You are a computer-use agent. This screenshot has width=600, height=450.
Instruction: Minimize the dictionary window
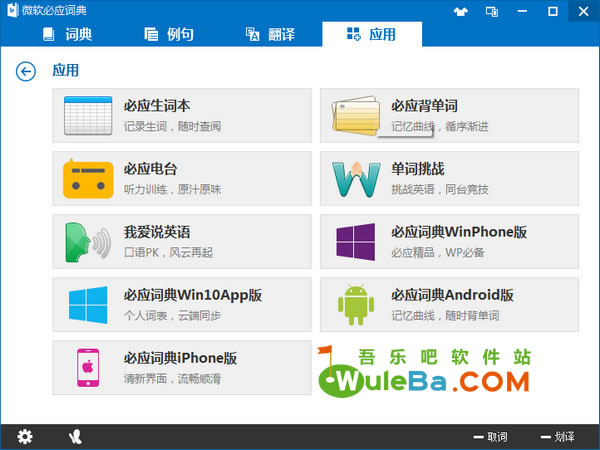[x=522, y=11]
